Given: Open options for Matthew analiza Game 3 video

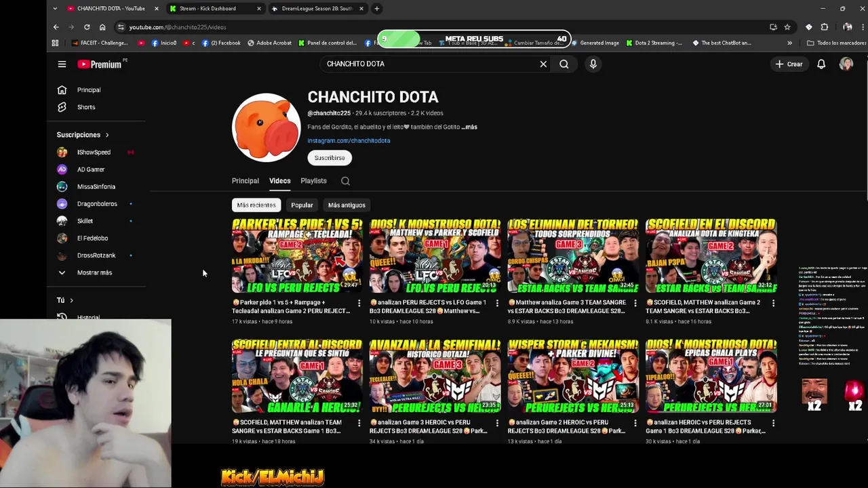Looking at the screenshot, I should [x=635, y=303].
